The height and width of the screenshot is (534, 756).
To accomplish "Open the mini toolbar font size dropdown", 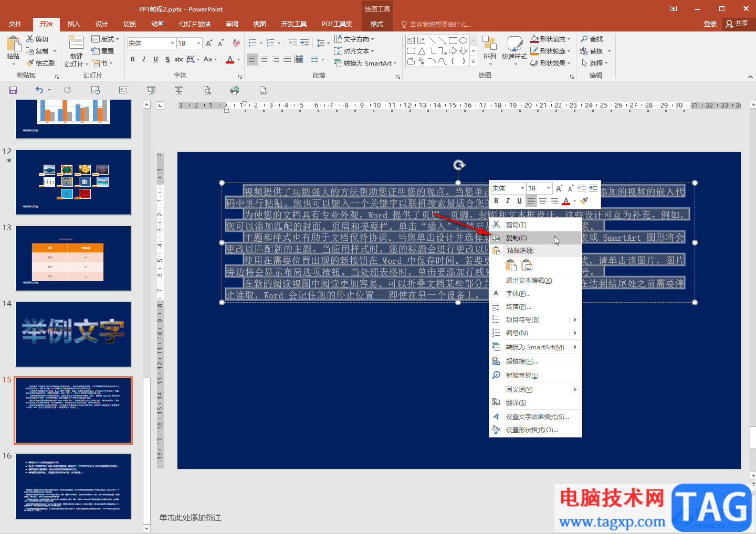I will [x=549, y=188].
